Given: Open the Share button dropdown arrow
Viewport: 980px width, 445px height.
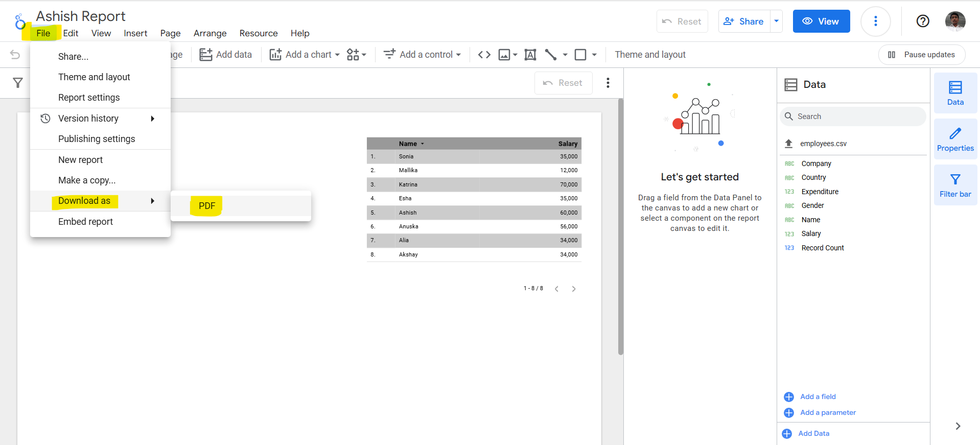Looking at the screenshot, I should point(776,21).
